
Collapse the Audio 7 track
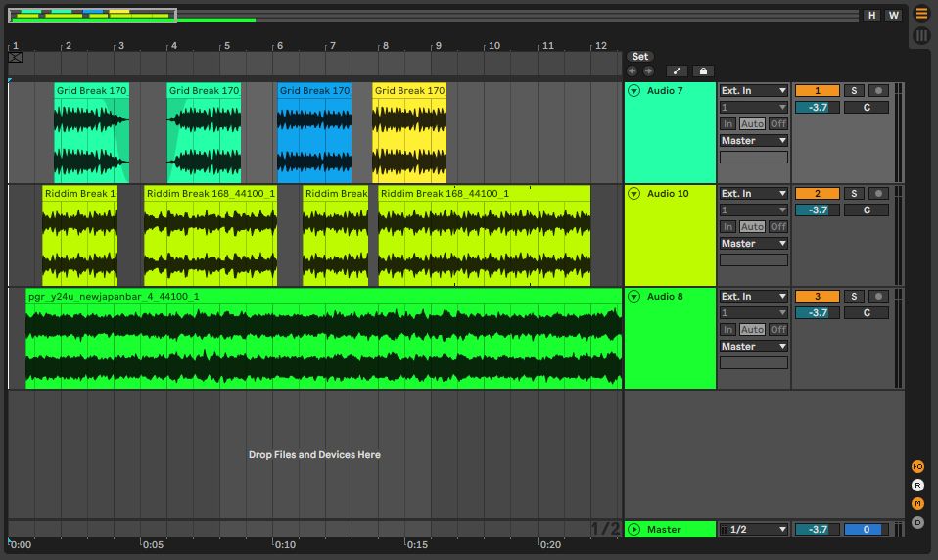634,90
